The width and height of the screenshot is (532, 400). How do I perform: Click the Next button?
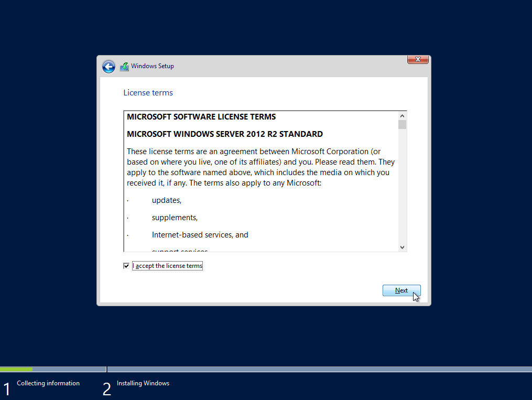click(401, 290)
